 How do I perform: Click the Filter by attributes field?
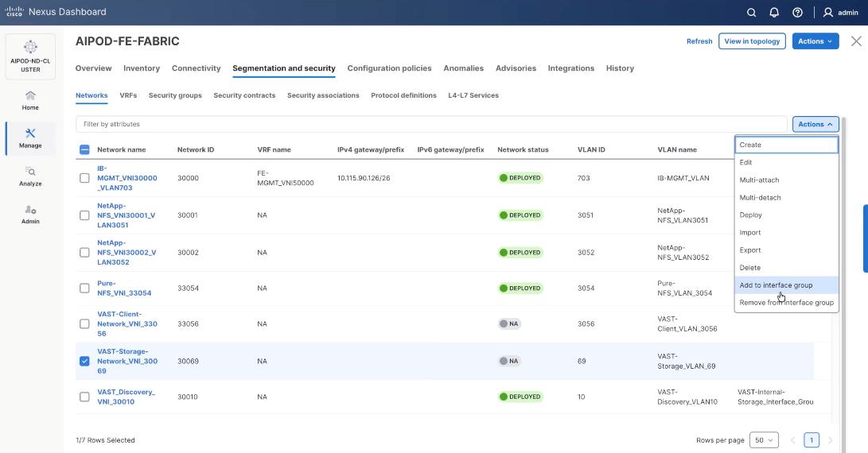coord(430,124)
